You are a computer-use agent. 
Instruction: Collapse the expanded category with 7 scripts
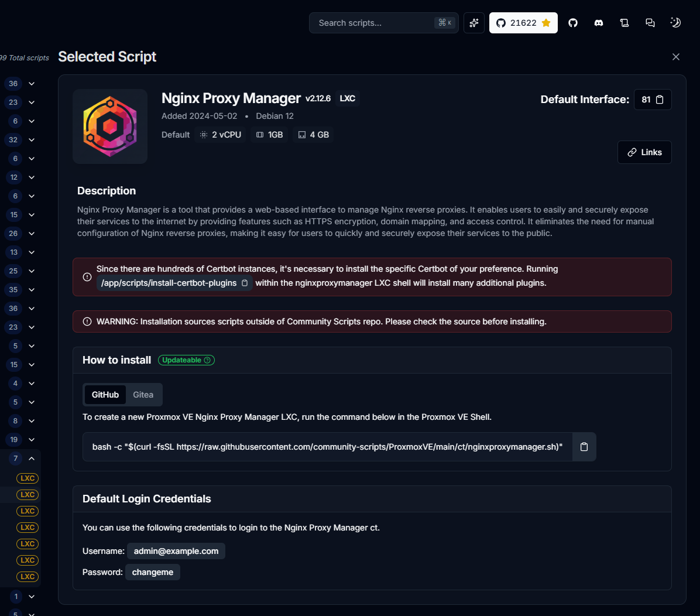(32, 458)
